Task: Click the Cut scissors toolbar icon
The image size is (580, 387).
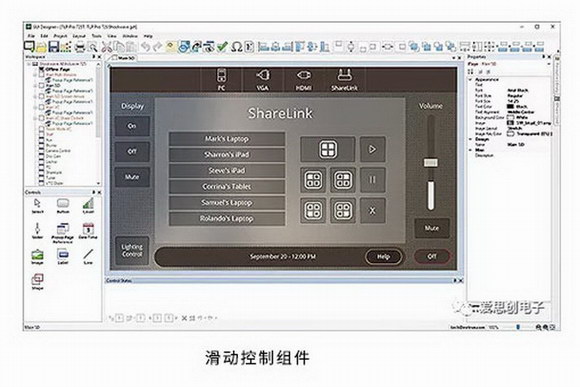Action: click(107, 47)
